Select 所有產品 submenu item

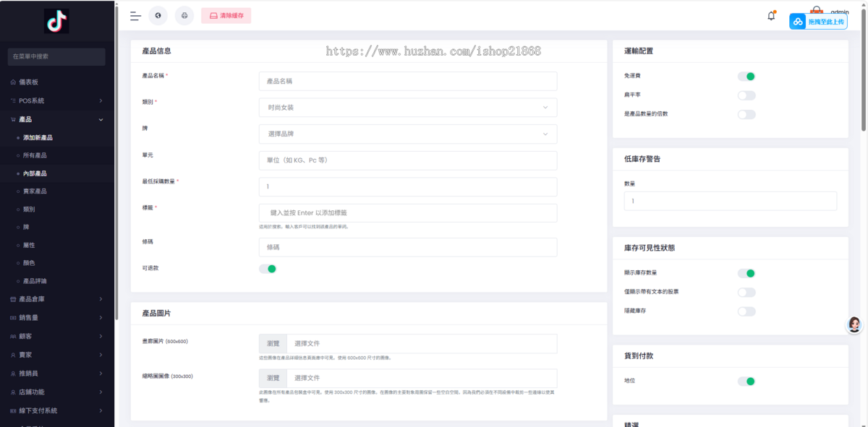coord(35,155)
